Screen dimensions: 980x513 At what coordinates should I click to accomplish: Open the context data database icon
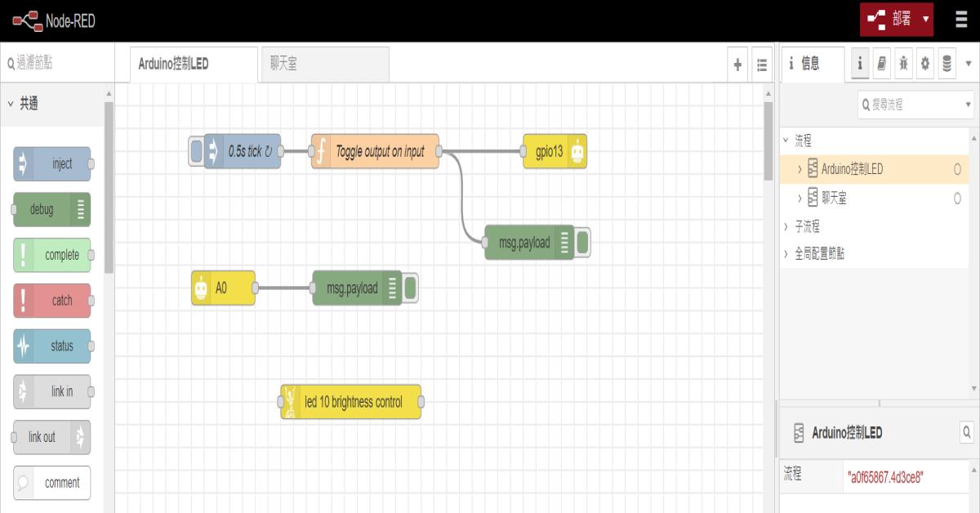pyautogui.click(x=947, y=64)
